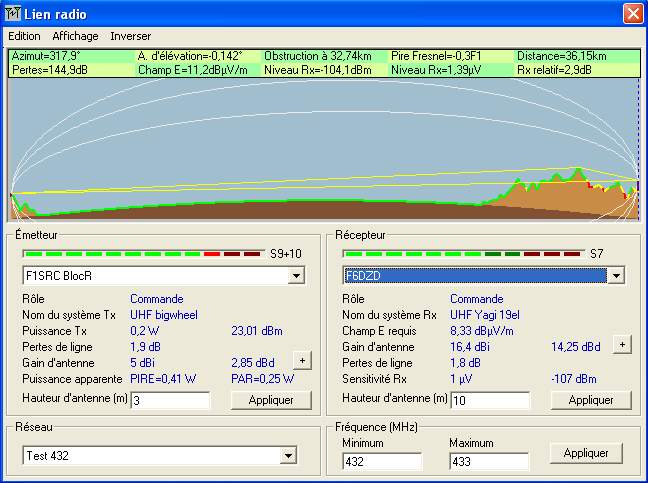Click the Pertes=144,9dB value
The image size is (648, 483).
coord(50,70)
